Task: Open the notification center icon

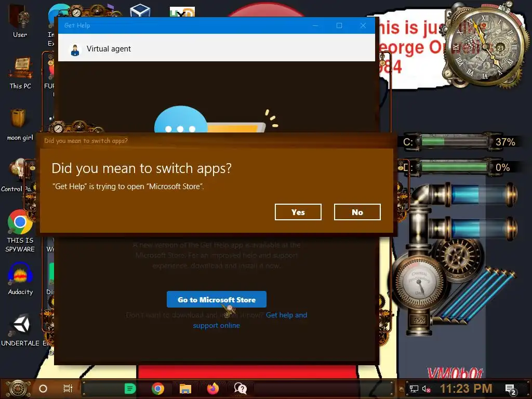Action: pos(511,389)
